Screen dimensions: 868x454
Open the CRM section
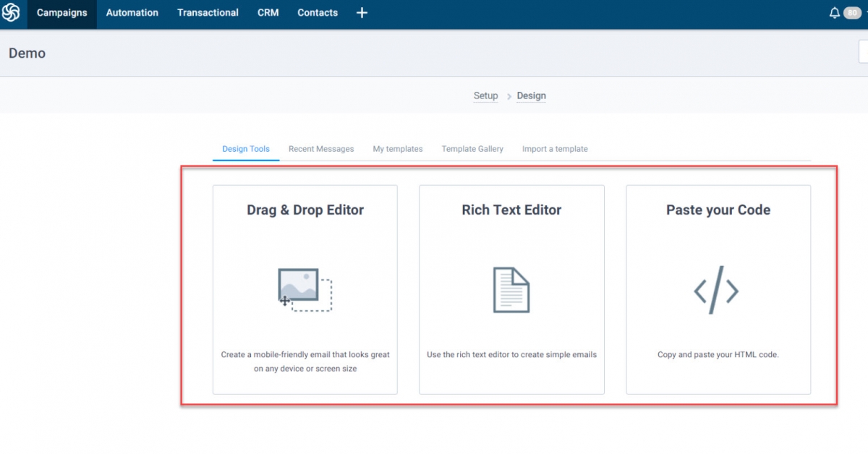(x=268, y=13)
